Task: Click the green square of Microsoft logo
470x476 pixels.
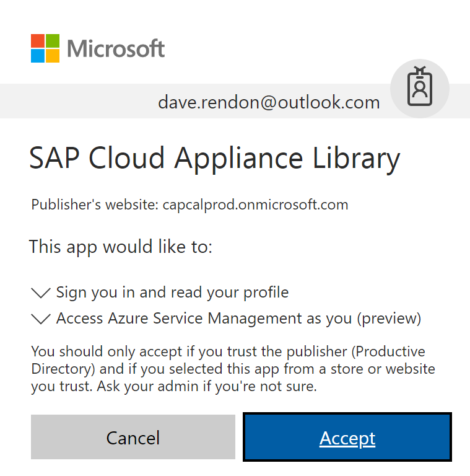Action: [x=53, y=41]
